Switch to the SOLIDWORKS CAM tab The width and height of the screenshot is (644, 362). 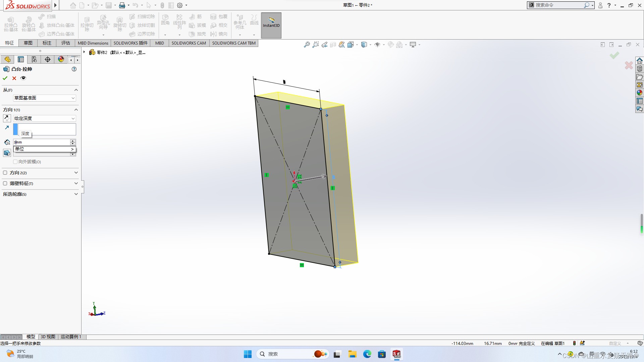[189, 43]
